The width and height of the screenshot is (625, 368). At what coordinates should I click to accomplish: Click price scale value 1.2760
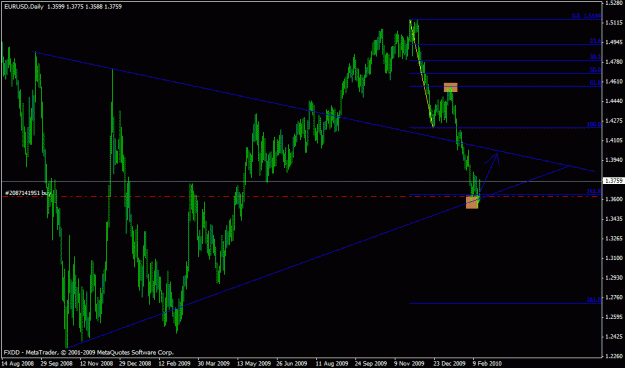point(614,297)
